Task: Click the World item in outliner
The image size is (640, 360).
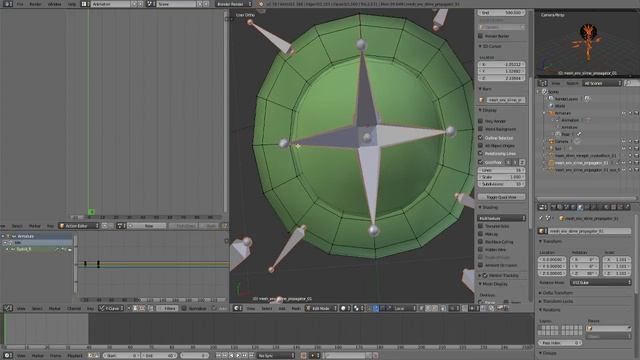Action: [560, 106]
